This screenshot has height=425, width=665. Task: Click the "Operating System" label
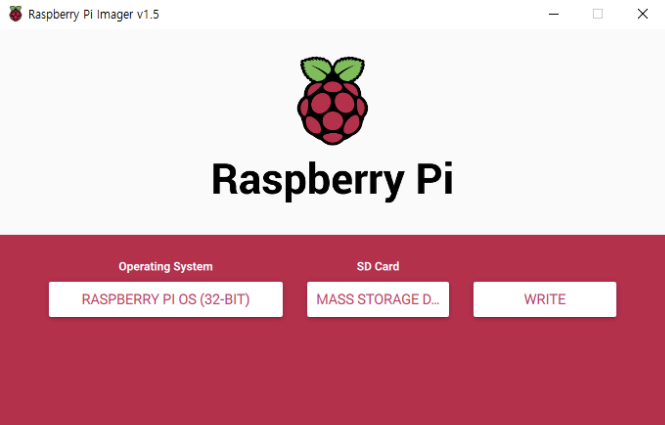point(165,266)
